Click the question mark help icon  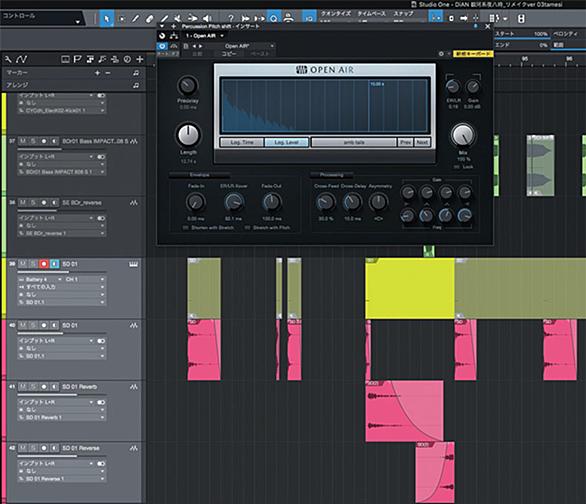pyautogui.click(x=231, y=18)
